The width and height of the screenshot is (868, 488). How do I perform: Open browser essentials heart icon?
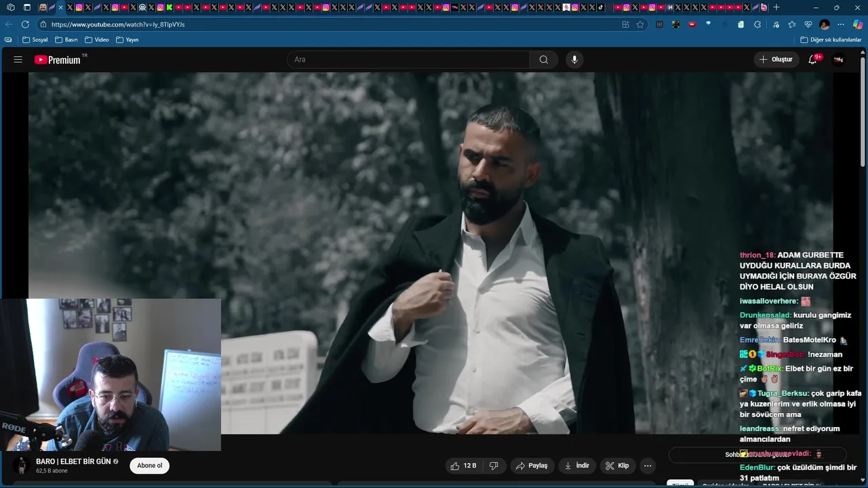[808, 24]
